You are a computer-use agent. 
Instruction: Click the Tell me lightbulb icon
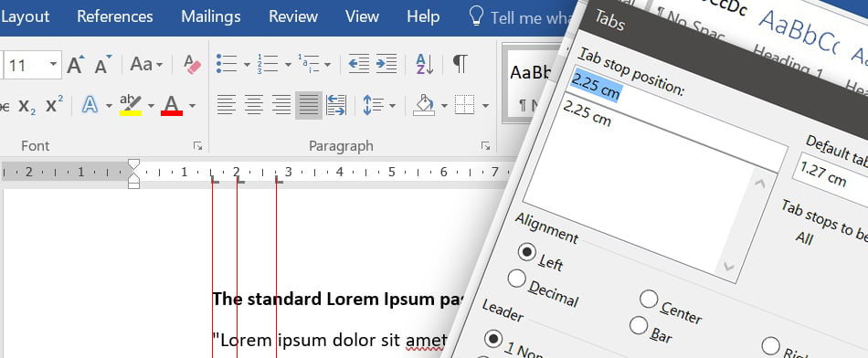point(476,16)
